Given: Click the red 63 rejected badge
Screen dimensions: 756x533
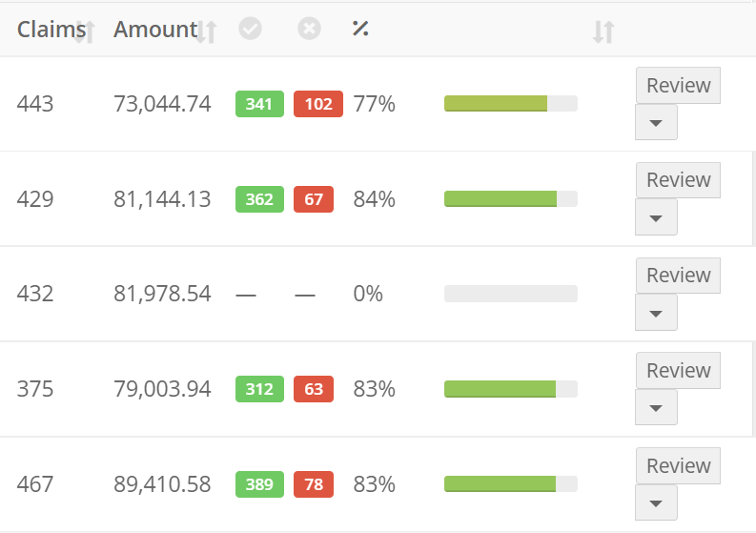Looking at the screenshot, I should 314,389.
